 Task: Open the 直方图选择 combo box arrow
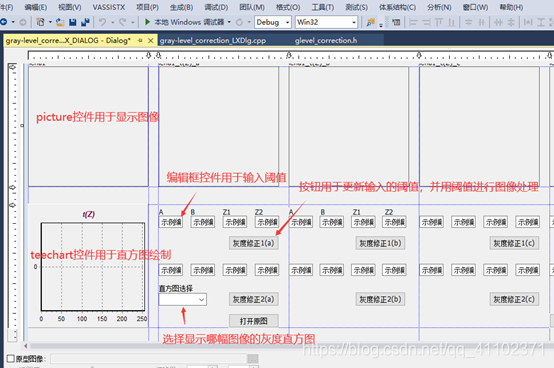(201, 300)
